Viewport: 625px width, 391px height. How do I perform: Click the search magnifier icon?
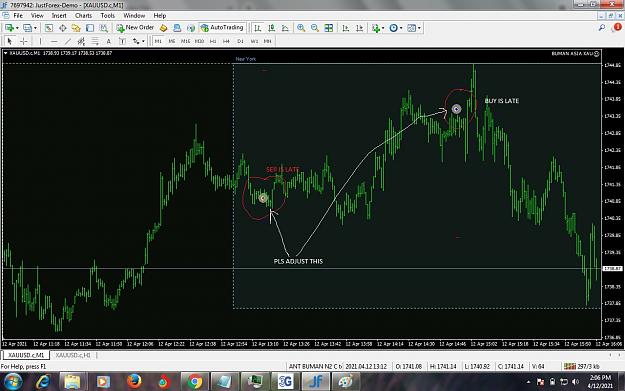tap(602, 28)
